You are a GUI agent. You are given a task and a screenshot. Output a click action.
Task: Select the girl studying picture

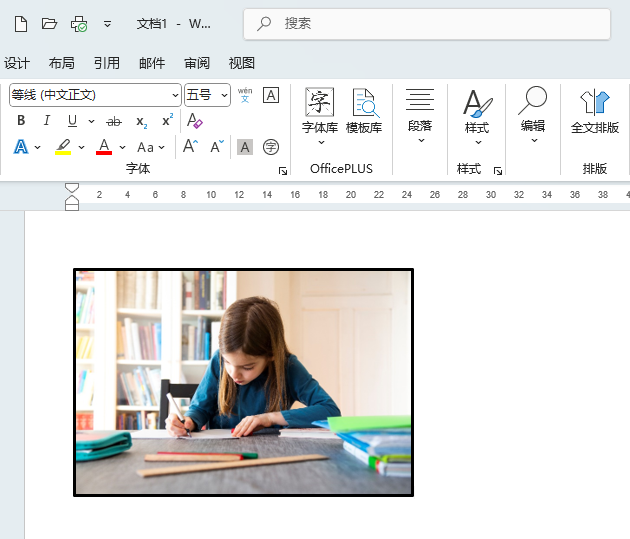[x=243, y=382]
